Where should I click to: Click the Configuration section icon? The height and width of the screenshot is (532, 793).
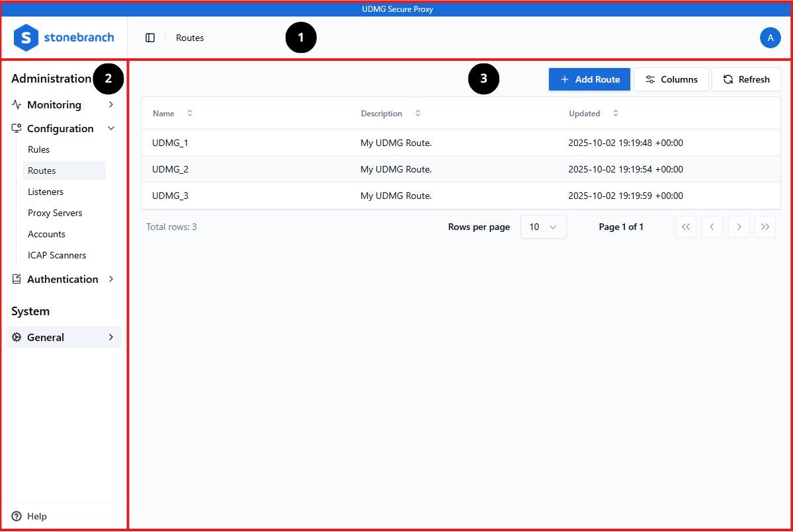pos(16,128)
